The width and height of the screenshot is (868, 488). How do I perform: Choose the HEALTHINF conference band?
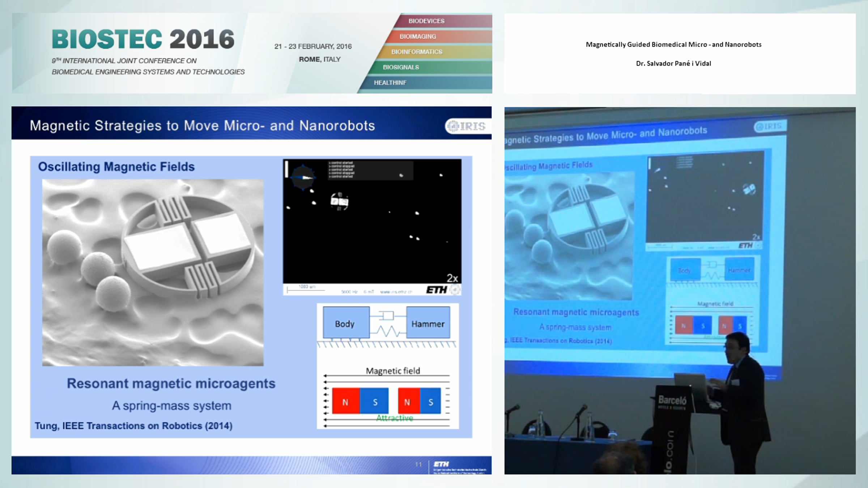[x=390, y=83]
